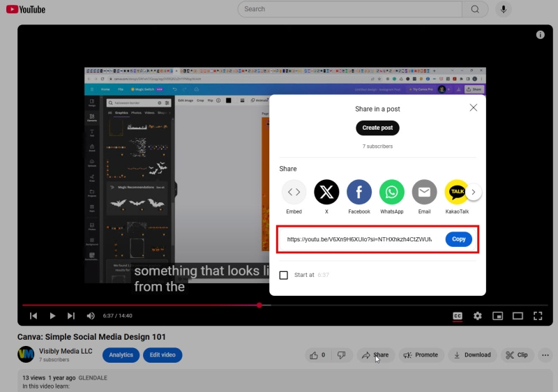
Task: Share the video by Email
Action: 424,197
